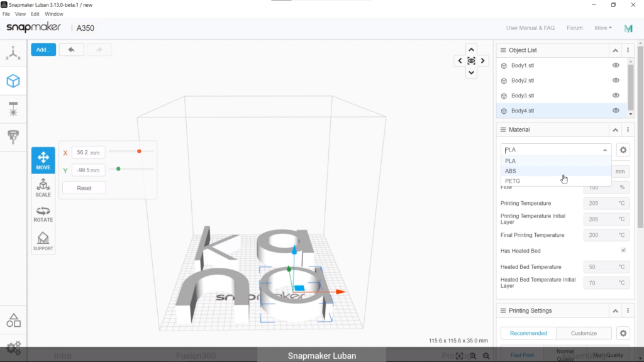Choose ABS from the material dropdown
644x362 pixels.
point(511,171)
